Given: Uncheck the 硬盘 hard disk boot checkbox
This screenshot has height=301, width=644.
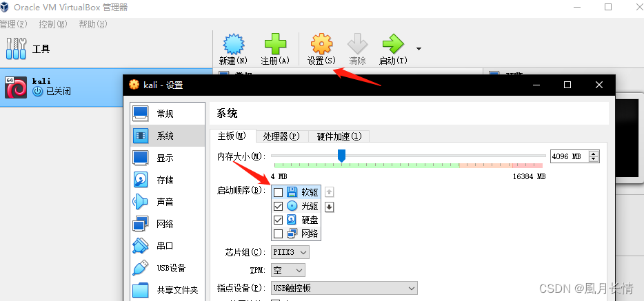Looking at the screenshot, I should point(278,220).
